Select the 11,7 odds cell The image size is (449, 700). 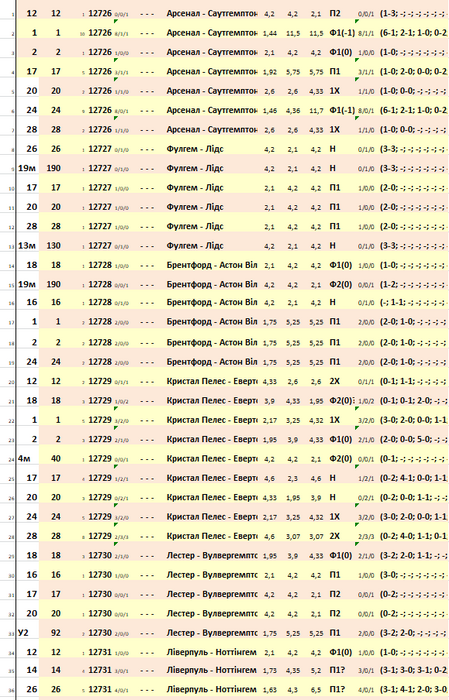tap(316, 110)
